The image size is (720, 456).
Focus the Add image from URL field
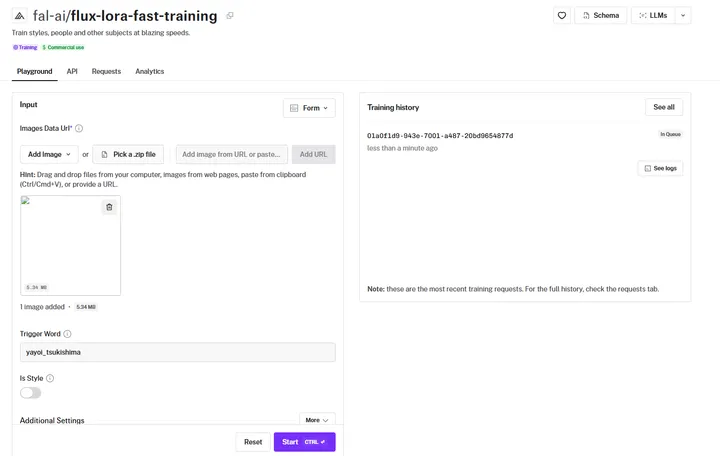(231, 154)
